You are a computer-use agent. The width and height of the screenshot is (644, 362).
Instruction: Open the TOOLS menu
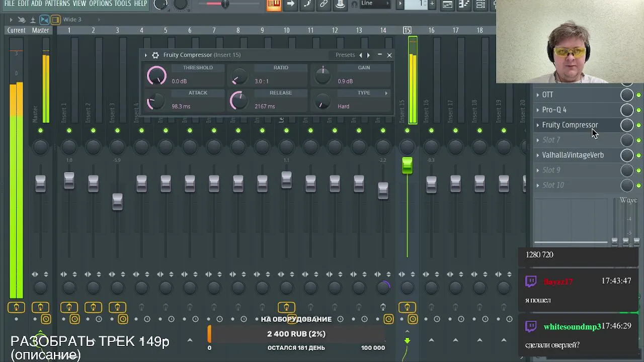123,4
